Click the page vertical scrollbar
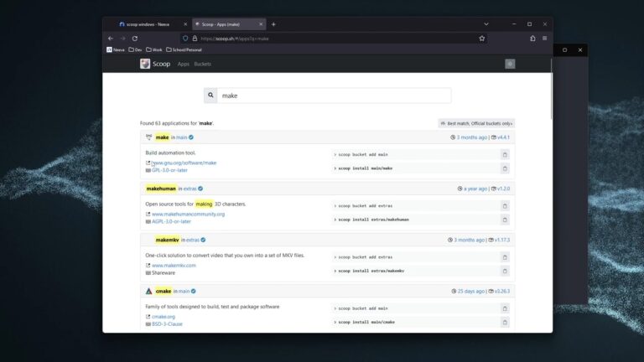 tap(551, 90)
